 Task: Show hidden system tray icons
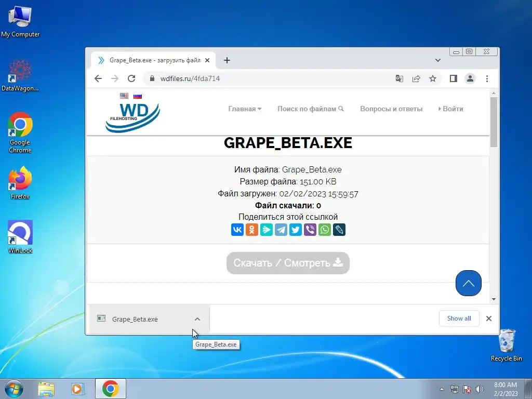[442, 389]
